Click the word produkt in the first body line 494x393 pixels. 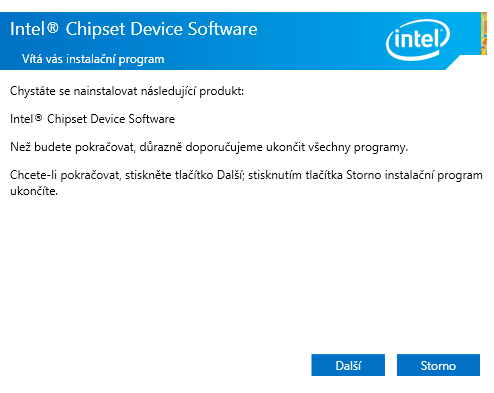tap(222, 91)
